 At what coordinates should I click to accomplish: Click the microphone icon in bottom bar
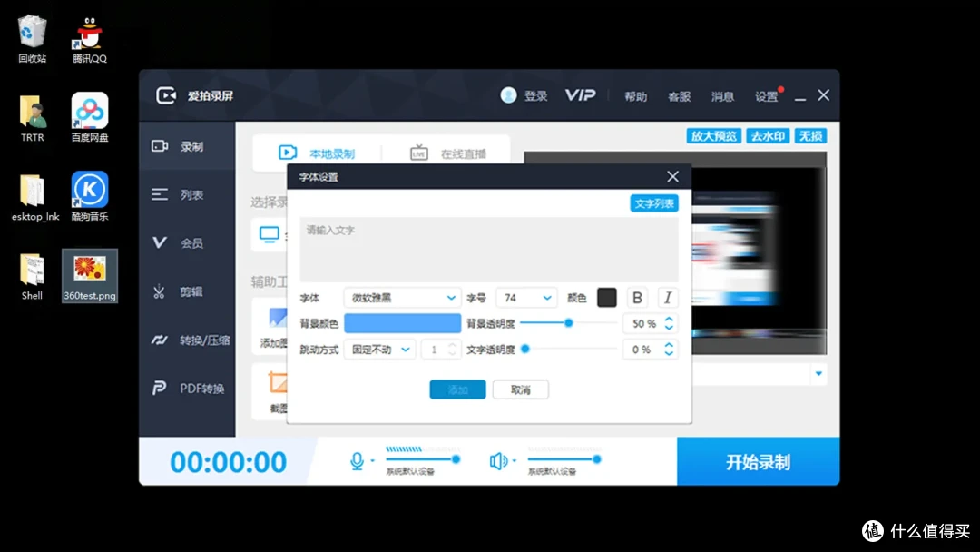(357, 461)
